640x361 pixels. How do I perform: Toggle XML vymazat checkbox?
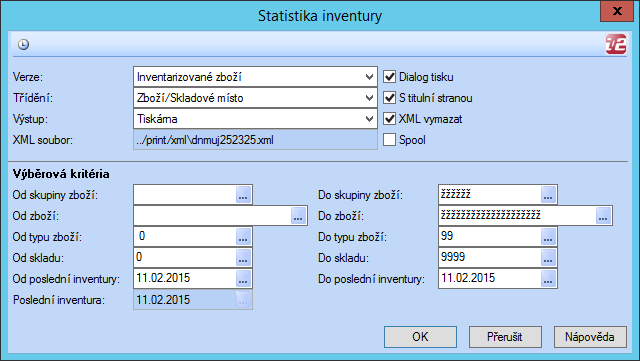[x=389, y=119]
